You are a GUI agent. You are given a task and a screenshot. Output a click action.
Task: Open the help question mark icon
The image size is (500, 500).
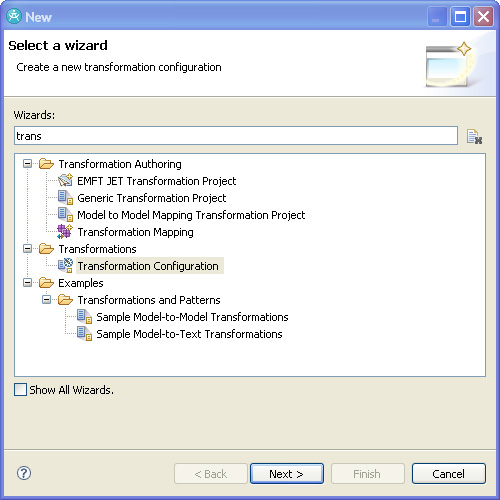click(x=24, y=473)
